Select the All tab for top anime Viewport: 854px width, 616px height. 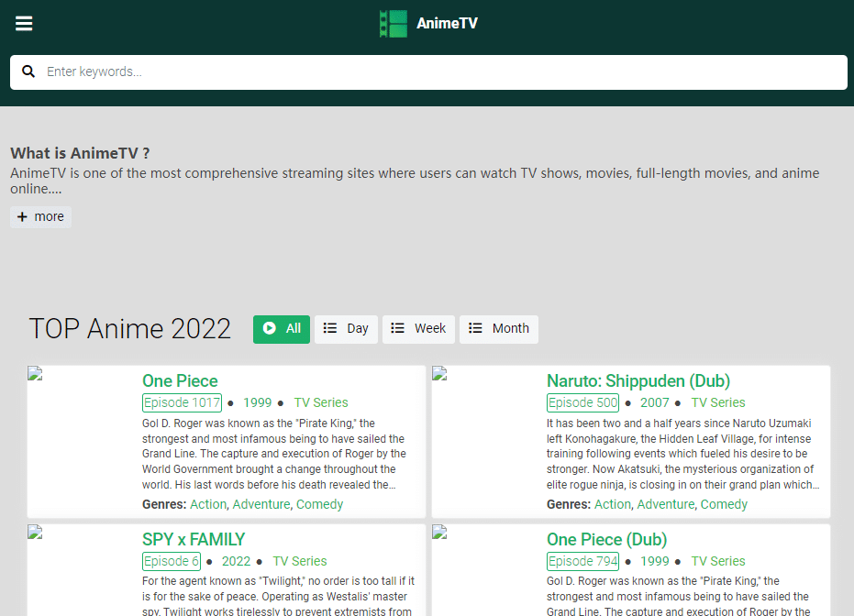[x=282, y=329]
